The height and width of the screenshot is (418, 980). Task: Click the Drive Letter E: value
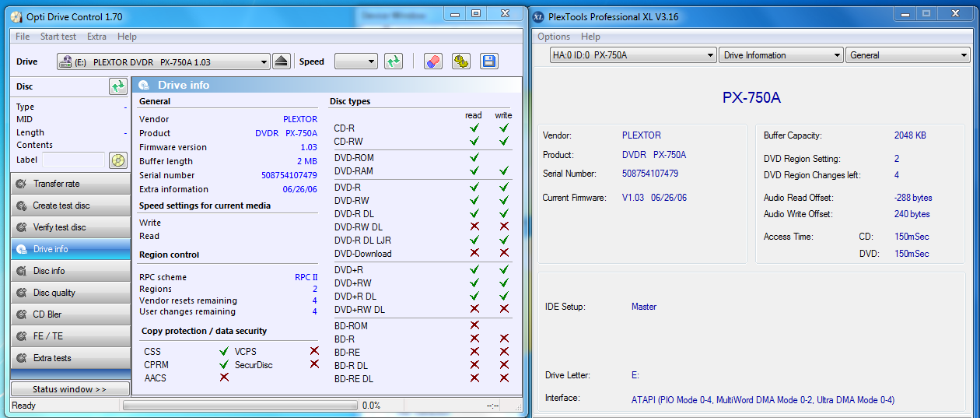point(635,375)
